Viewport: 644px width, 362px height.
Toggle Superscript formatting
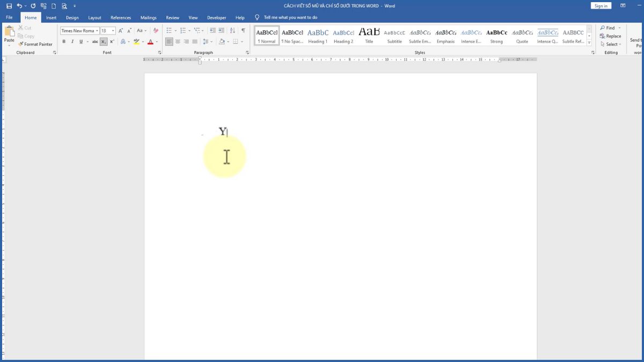112,41
